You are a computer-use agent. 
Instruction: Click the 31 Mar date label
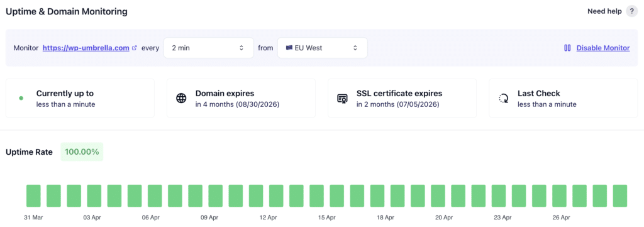coord(33,217)
